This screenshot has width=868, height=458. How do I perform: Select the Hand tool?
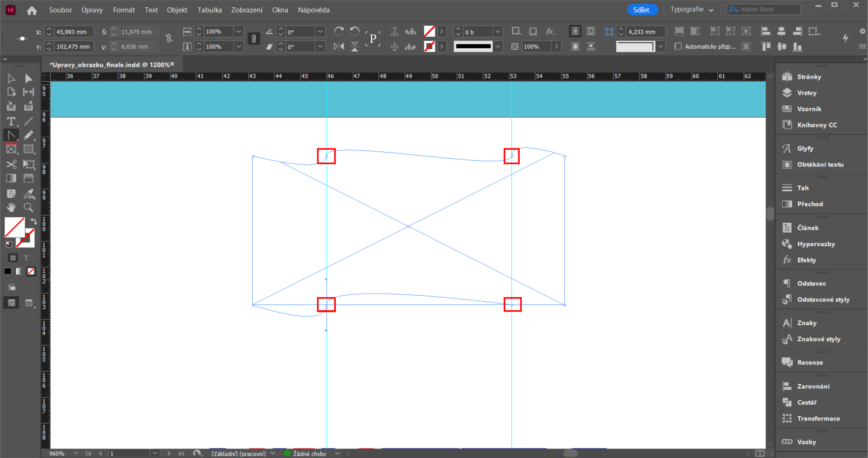[x=11, y=207]
